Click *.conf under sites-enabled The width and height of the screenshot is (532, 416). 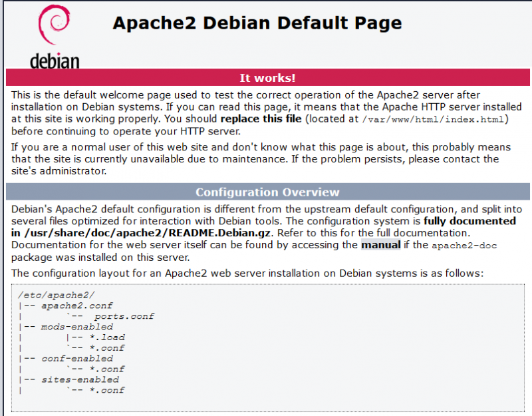tap(107, 390)
